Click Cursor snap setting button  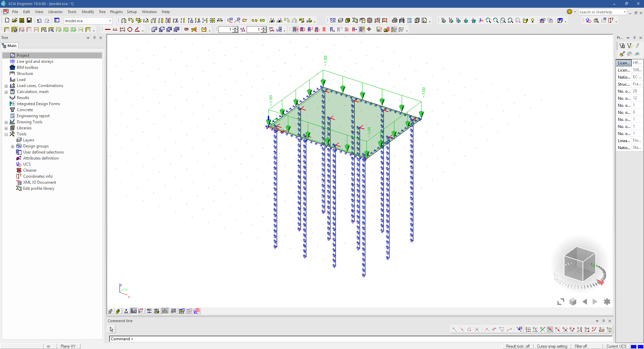[552, 346]
